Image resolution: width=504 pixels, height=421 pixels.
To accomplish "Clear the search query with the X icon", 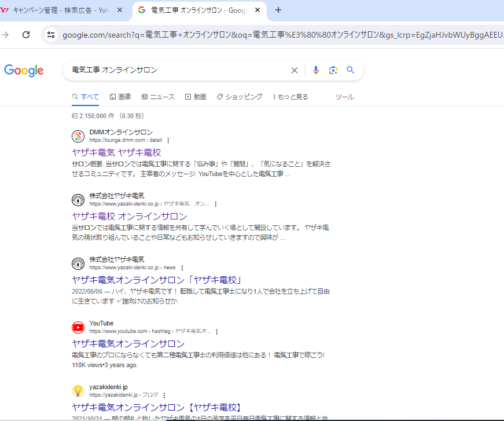I will (x=294, y=69).
